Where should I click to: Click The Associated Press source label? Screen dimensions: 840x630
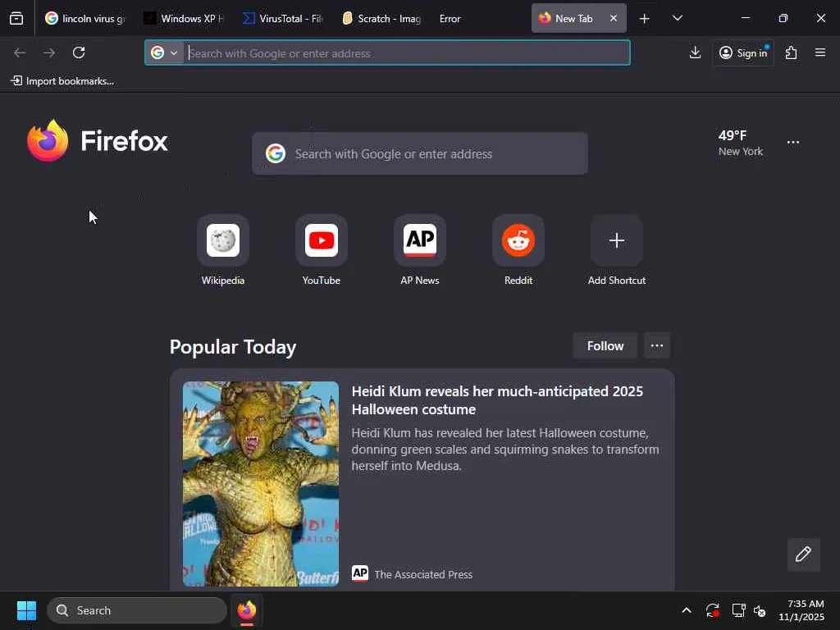point(423,574)
